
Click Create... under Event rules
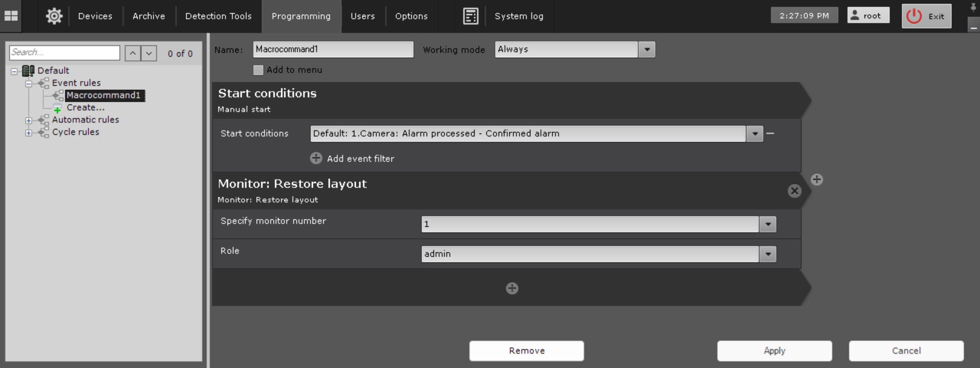point(85,107)
